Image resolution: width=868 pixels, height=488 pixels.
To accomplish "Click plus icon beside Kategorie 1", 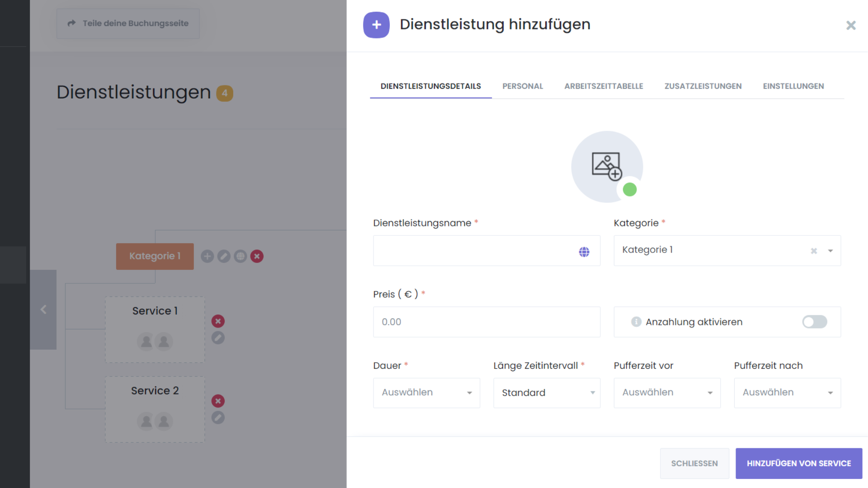I will [207, 256].
